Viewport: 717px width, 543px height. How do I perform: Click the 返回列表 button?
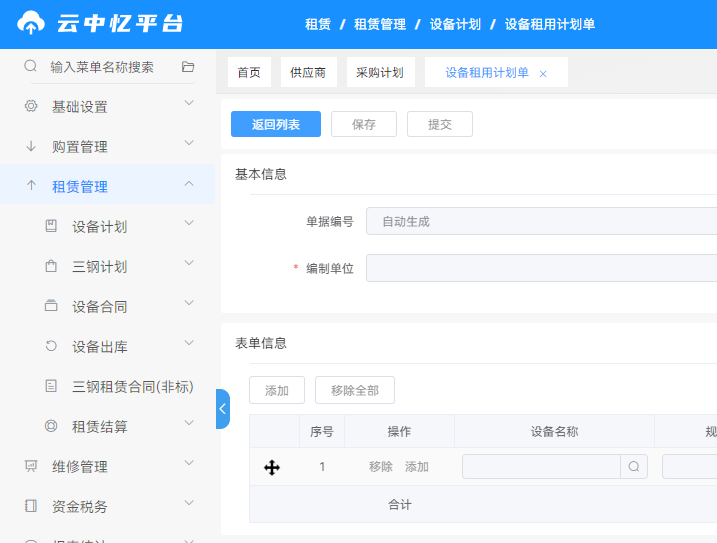(276, 124)
